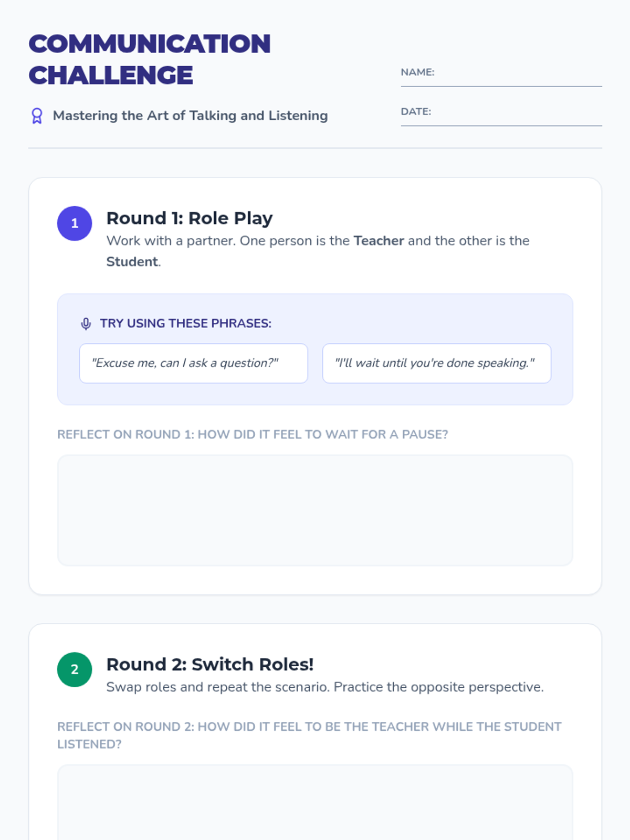Select the "I'll wait until you're done speaking" phrase
Image resolution: width=630 pixels, height=840 pixels.
[436, 363]
